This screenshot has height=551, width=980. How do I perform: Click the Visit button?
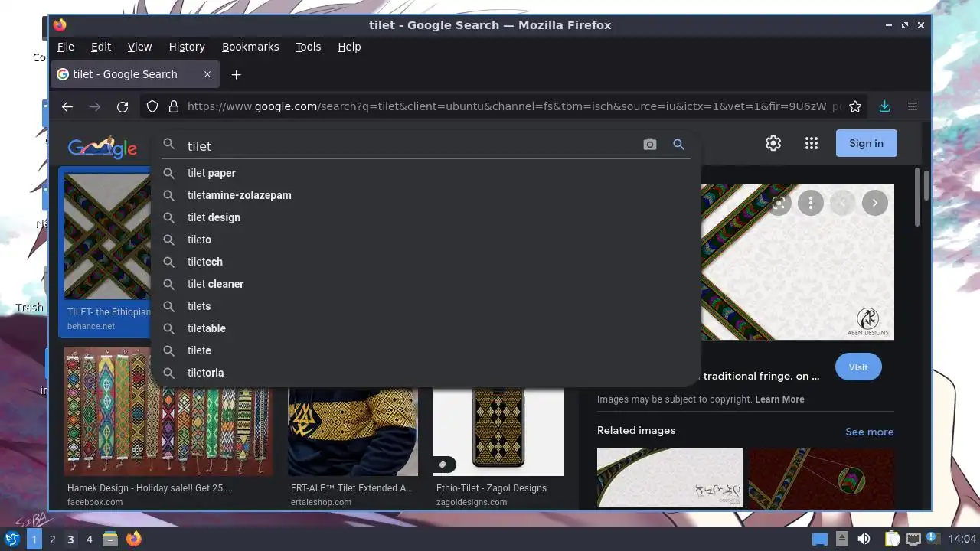pos(858,367)
